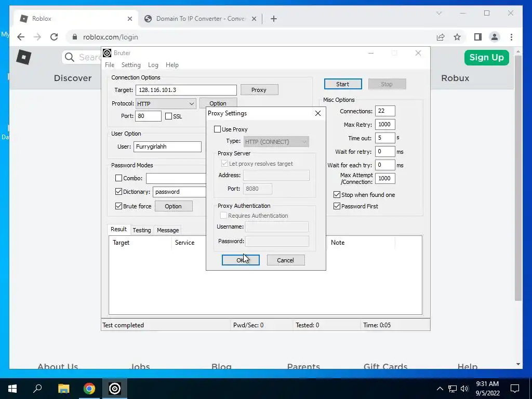Click the Requires Authentication checkbox

223,216
